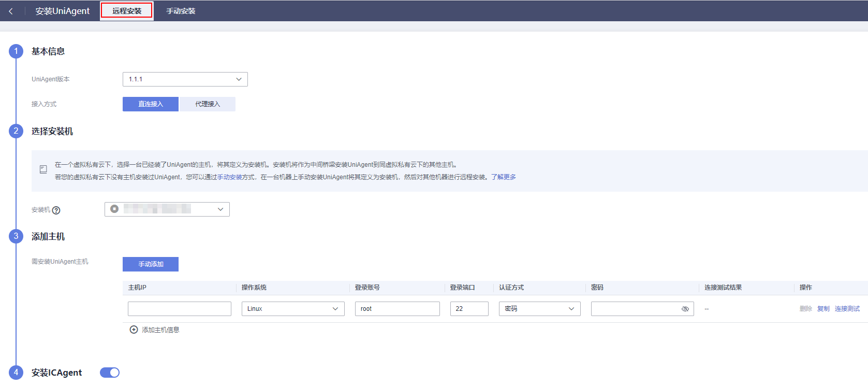Click the 添加主机 section heading

[48, 237]
